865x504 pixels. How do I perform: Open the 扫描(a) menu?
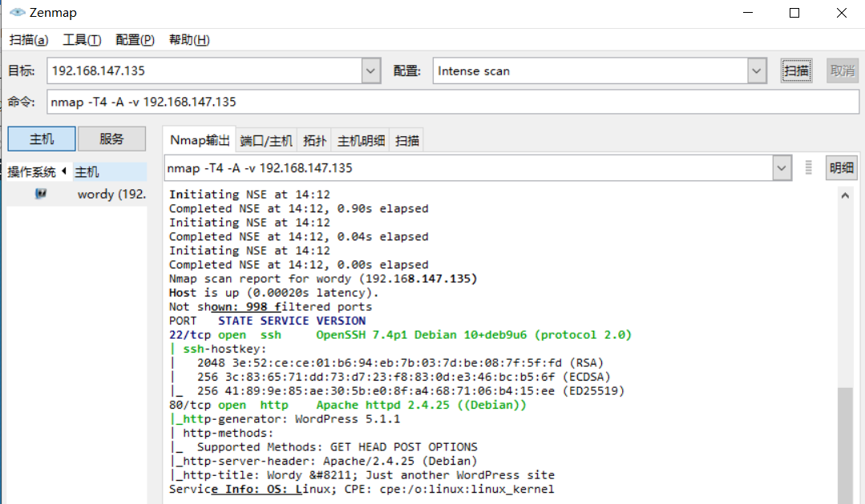coord(29,40)
